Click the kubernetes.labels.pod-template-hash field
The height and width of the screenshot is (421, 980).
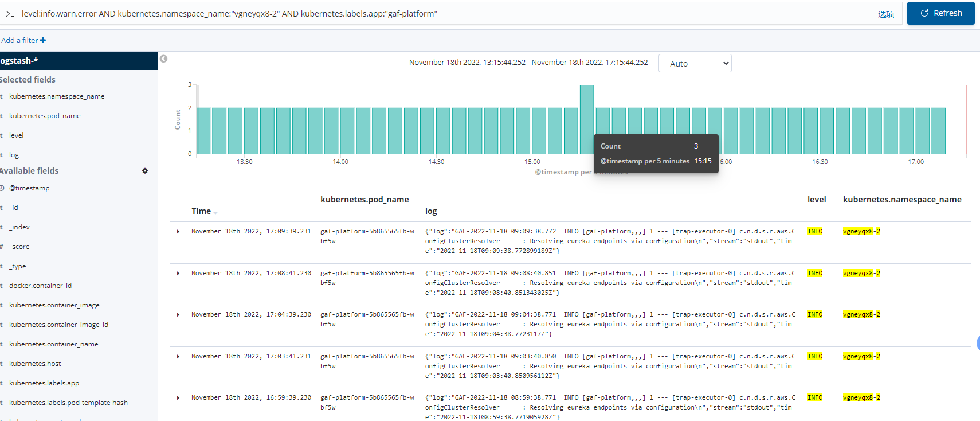(68, 403)
